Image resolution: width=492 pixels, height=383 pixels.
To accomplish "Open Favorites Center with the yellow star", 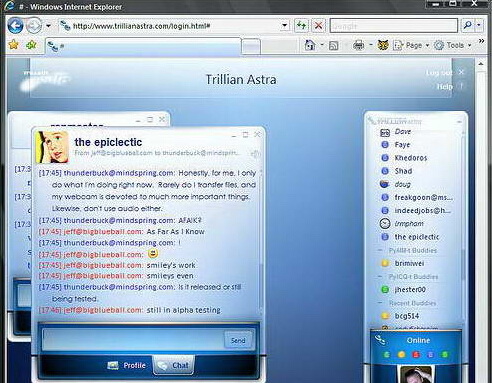I will click(x=14, y=45).
